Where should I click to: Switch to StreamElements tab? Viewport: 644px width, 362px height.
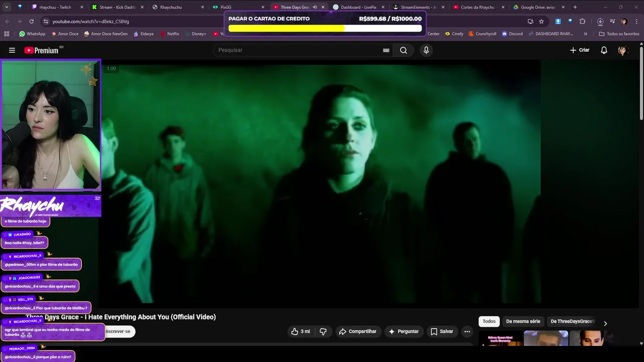coord(418,7)
